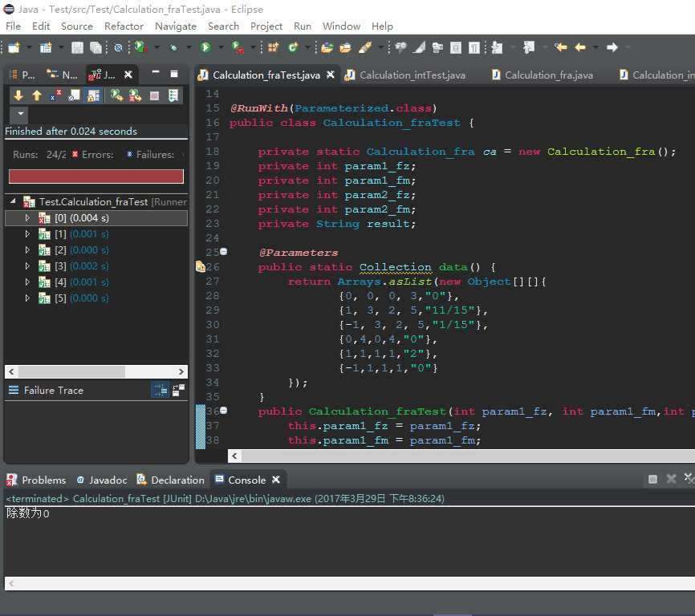Switch to Navigator view tab
Viewport: 695px width, 616px height.
[63, 75]
